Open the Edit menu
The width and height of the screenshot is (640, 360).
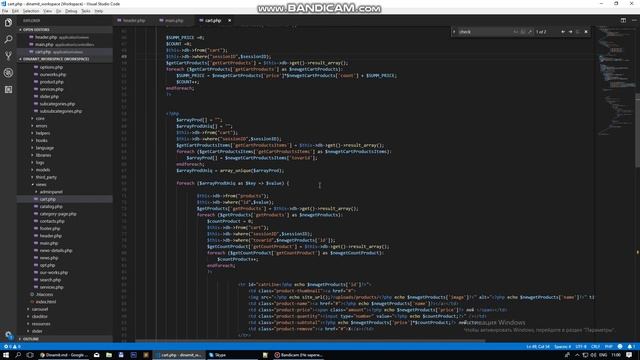click(x=16, y=11)
